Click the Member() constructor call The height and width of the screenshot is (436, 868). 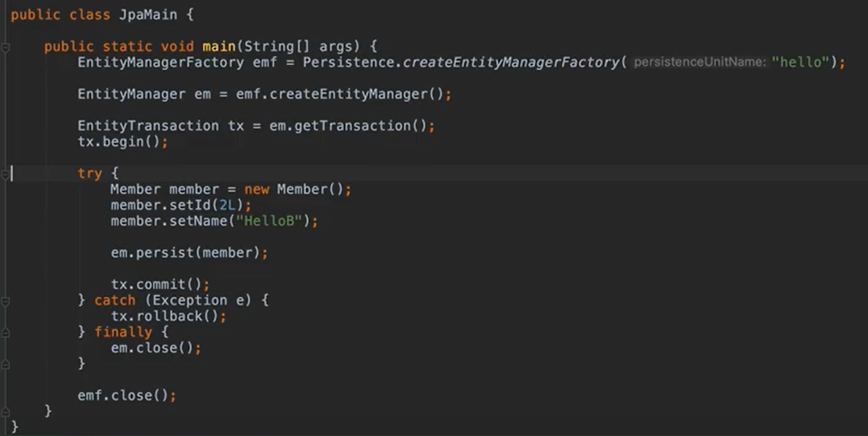(x=311, y=189)
